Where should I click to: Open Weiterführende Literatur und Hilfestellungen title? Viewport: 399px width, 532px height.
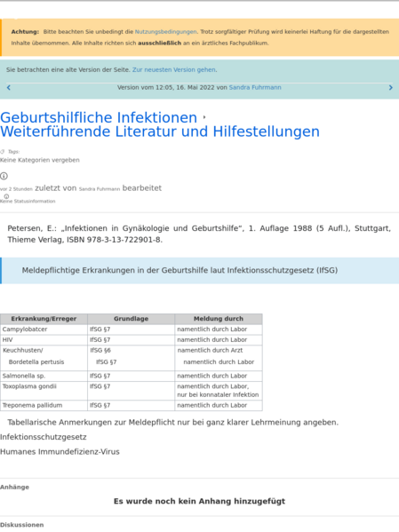(x=160, y=131)
